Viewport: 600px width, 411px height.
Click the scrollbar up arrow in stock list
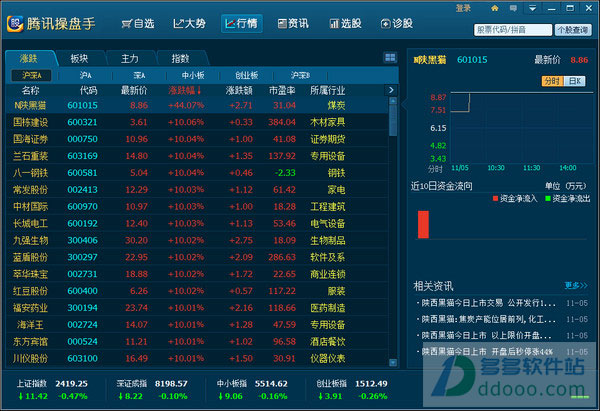(393, 101)
